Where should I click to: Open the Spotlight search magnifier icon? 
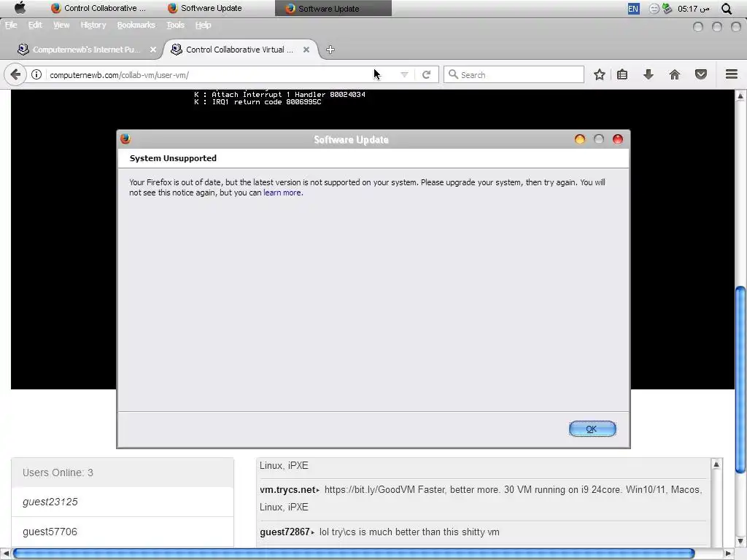pos(726,8)
